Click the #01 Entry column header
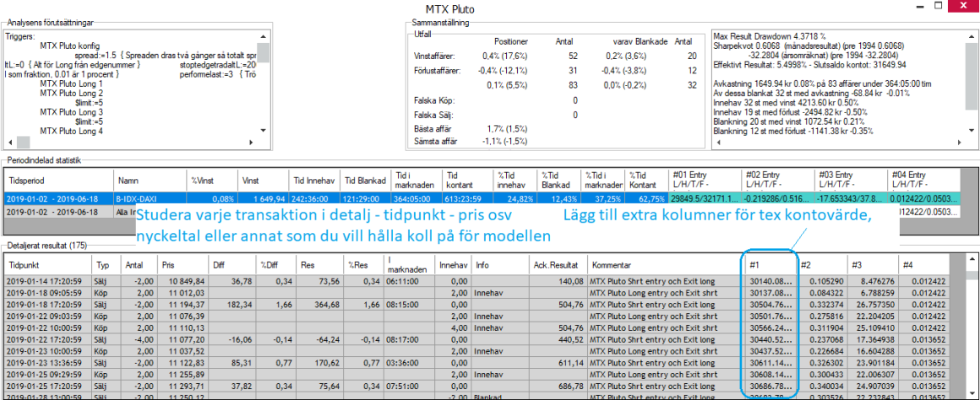The width and height of the screenshot is (980, 400). click(x=703, y=179)
